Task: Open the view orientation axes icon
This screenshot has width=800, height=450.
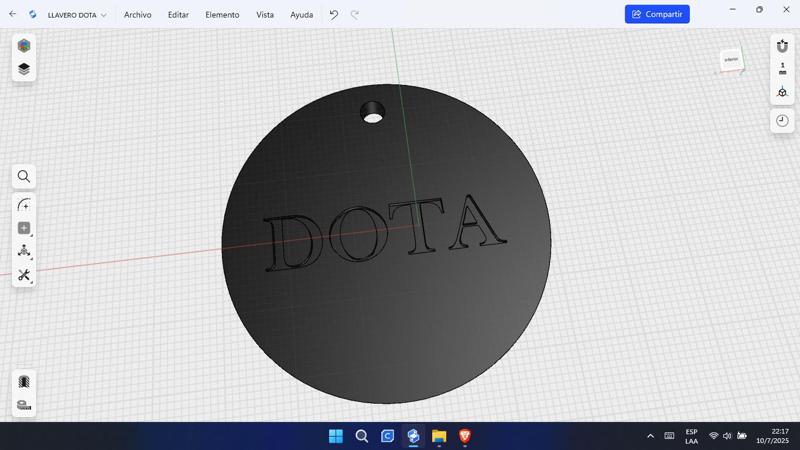Action: click(782, 92)
